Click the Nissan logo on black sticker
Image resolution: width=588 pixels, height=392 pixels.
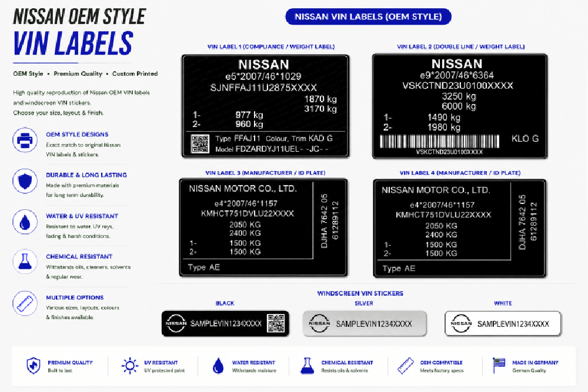coord(176,323)
